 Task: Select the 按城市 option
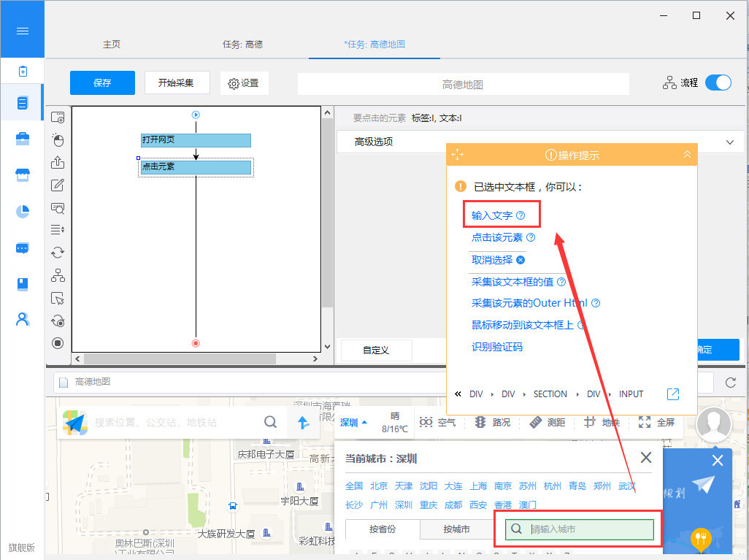pos(457,529)
